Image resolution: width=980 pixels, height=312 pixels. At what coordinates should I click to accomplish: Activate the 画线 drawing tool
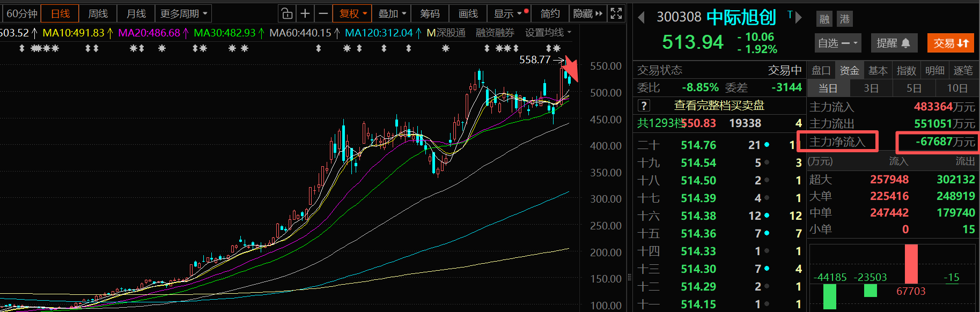coord(468,13)
